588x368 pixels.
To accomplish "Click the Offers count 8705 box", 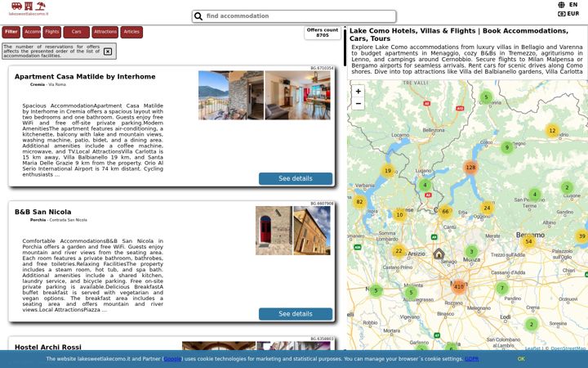I will tap(323, 33).
